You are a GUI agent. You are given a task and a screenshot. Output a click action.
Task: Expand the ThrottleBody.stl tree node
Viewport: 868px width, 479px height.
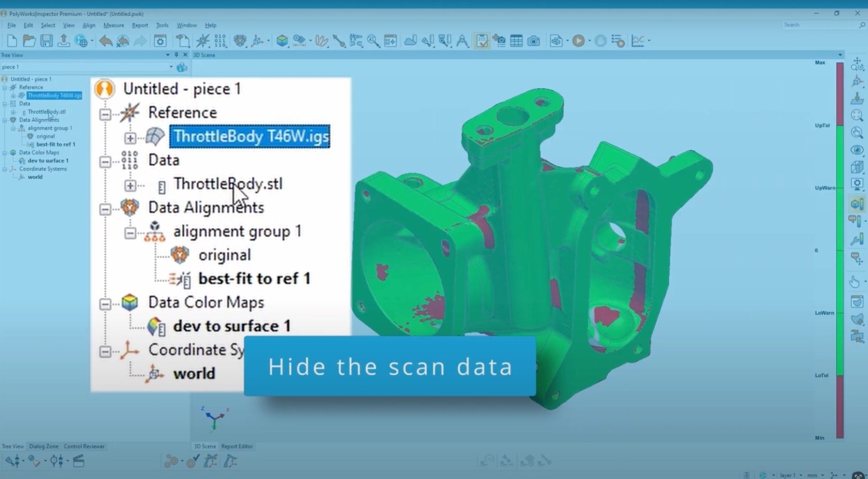coord(131,185)
